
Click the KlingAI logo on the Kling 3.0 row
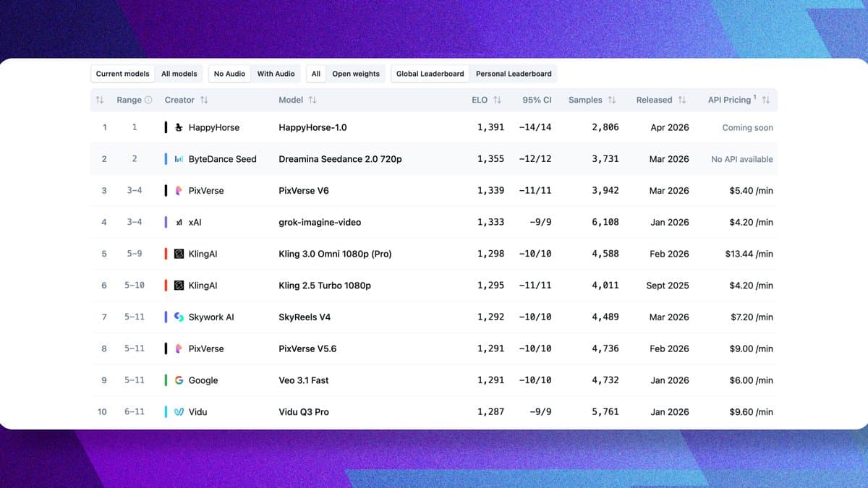pos(179,254)
